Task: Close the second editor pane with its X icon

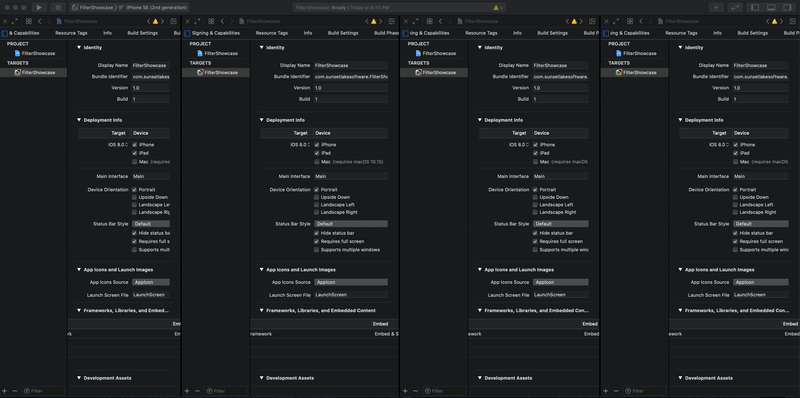Action: click(187, 21)
